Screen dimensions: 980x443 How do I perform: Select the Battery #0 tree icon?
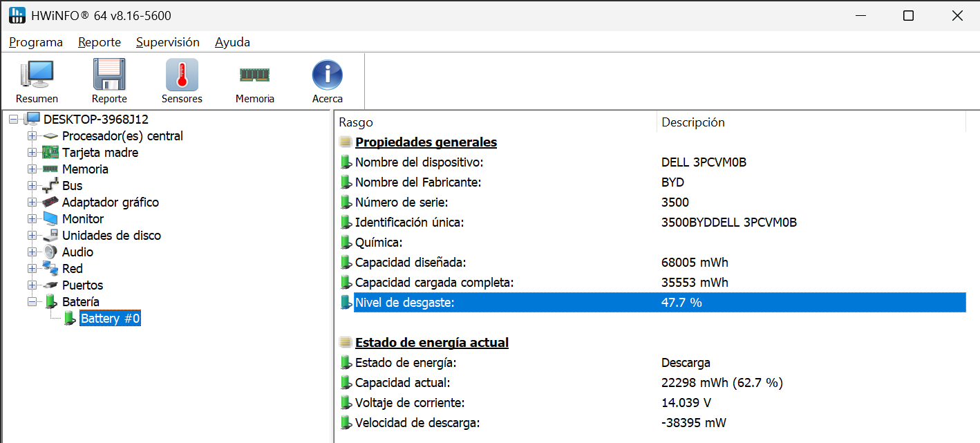click(x=70, y=319)
